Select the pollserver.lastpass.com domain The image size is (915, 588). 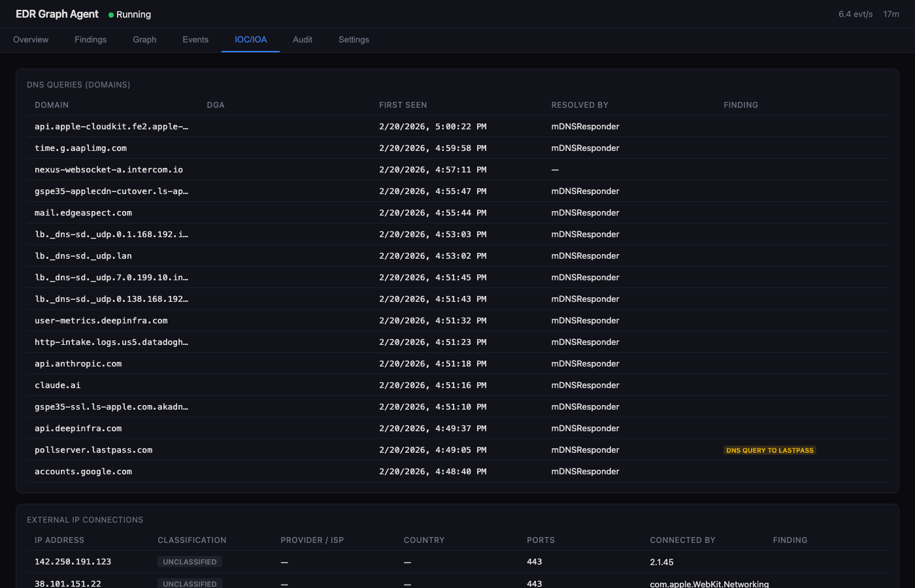click(x=93, y=450)
